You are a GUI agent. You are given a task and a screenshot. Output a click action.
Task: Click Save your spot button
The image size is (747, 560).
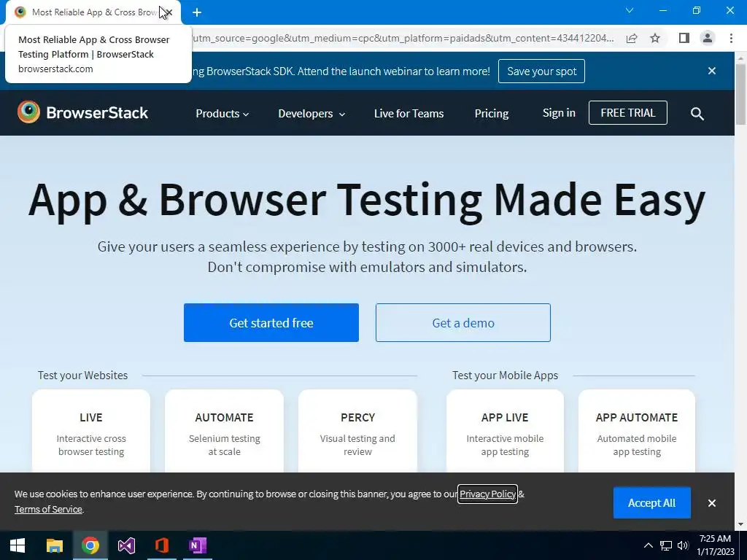[542, 71]
